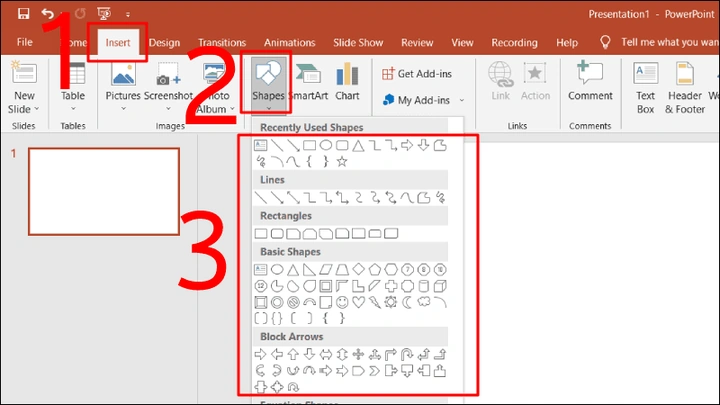This screenshot has height=405, width=720.
Task: Pick the U-turn arrow in Block Arrows first row
Action: [407, 354]
